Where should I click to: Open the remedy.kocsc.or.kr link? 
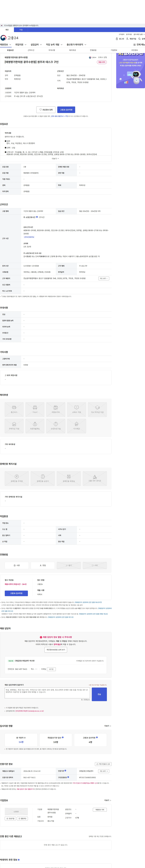tap(29, 711)
